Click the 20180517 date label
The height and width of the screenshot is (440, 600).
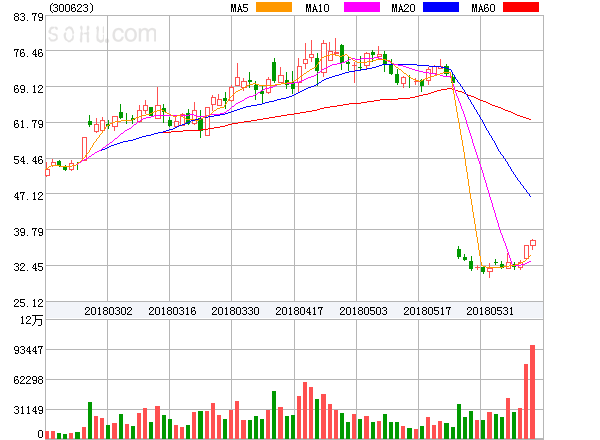(x=427, y=311)
